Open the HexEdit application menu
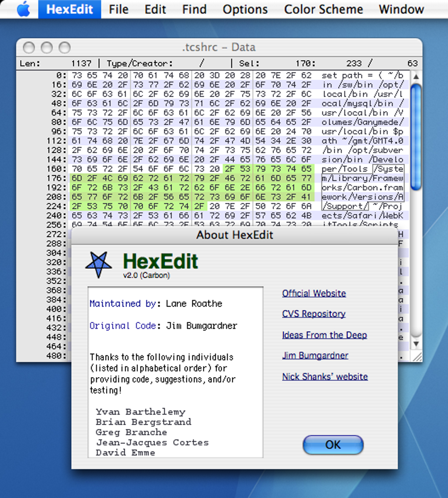Image resolution: width=448 pixels, height=498 pixels. [69, 9]
